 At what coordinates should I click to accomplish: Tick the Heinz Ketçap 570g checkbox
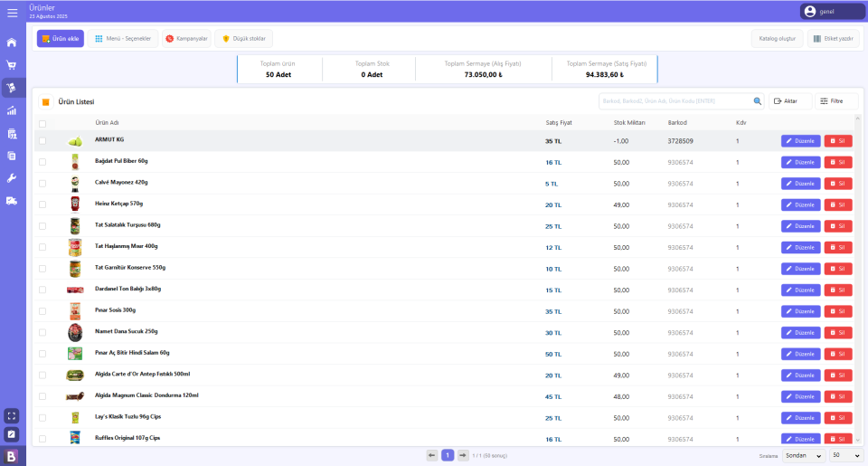pos(42,204)
